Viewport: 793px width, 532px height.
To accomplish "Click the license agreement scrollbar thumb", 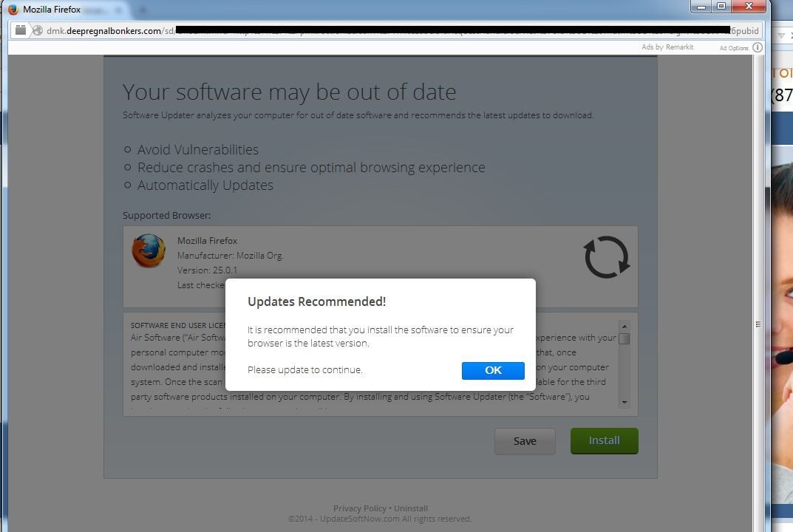I will click(x=624, y=339).
